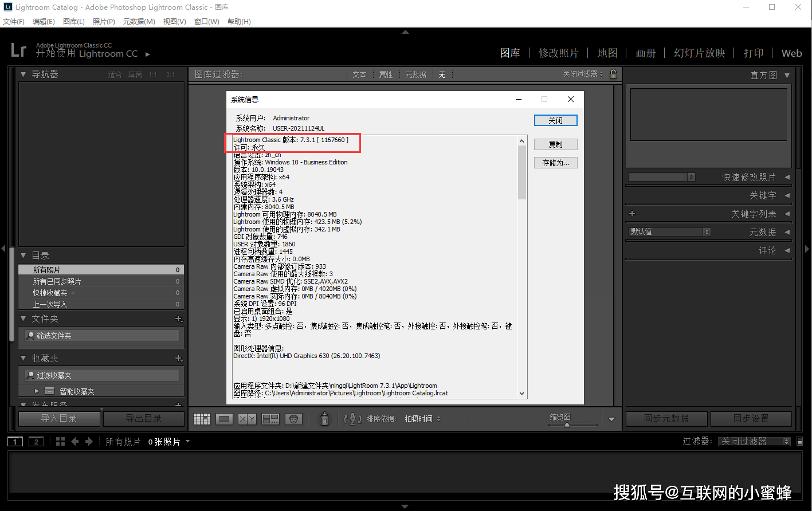Go forward with right arrow in filmstrip
Image resolution: width=812 pixels, height=511 pixels.
(89, 441)
